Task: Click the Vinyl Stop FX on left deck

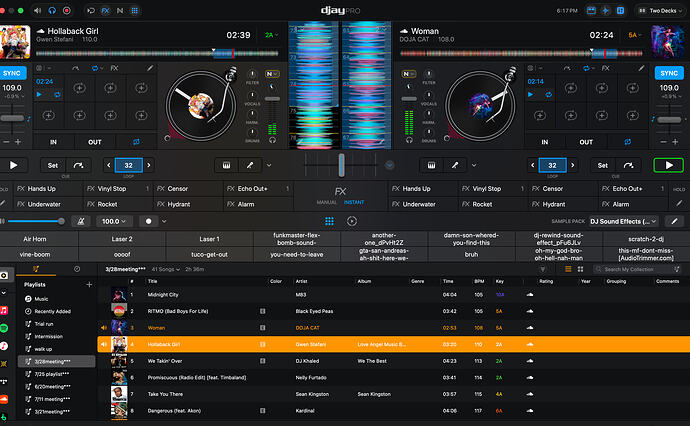Action: click(x=112, y=189)
